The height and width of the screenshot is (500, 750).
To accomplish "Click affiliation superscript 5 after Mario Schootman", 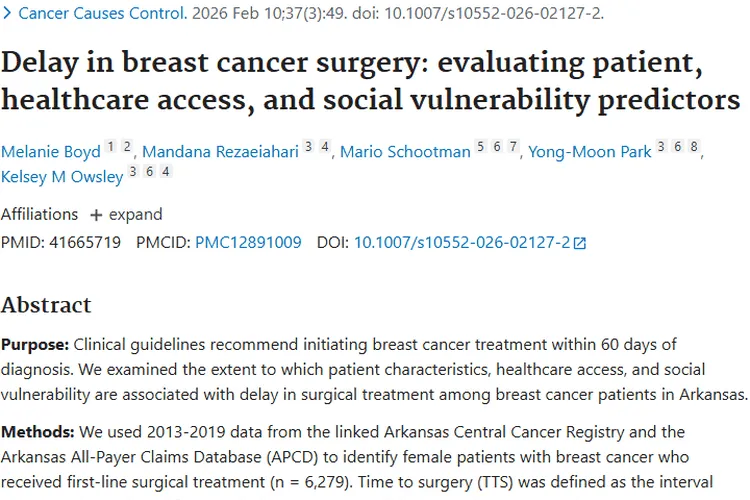I will [480, 147].
